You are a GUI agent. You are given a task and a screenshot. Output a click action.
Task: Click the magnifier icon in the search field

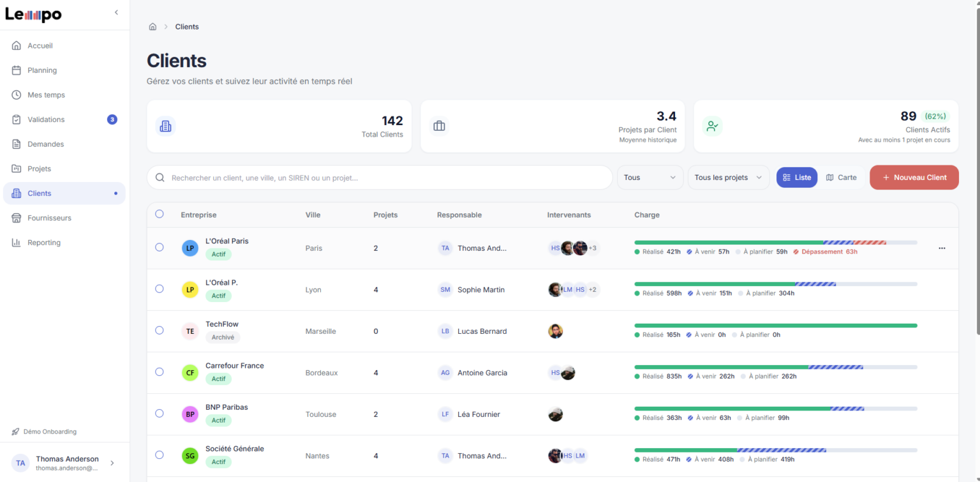click(160, 177)
